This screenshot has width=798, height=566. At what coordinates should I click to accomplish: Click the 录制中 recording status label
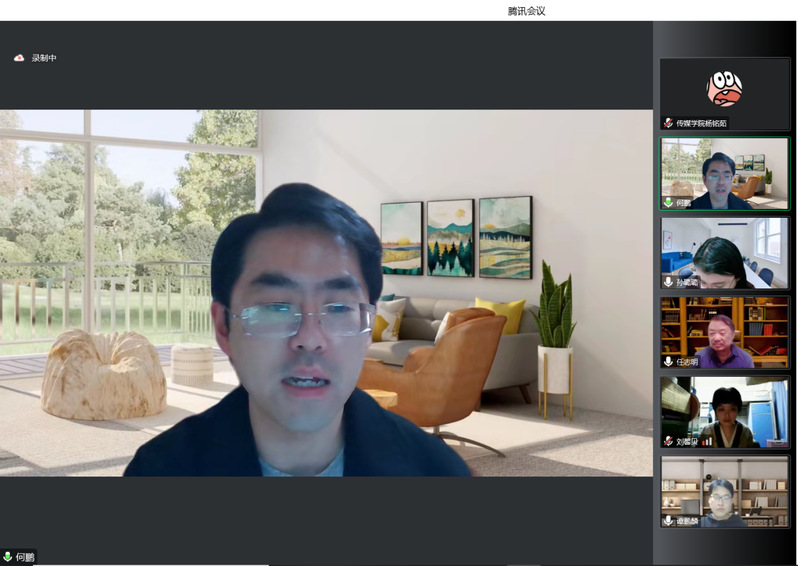(x=44, y=58)
